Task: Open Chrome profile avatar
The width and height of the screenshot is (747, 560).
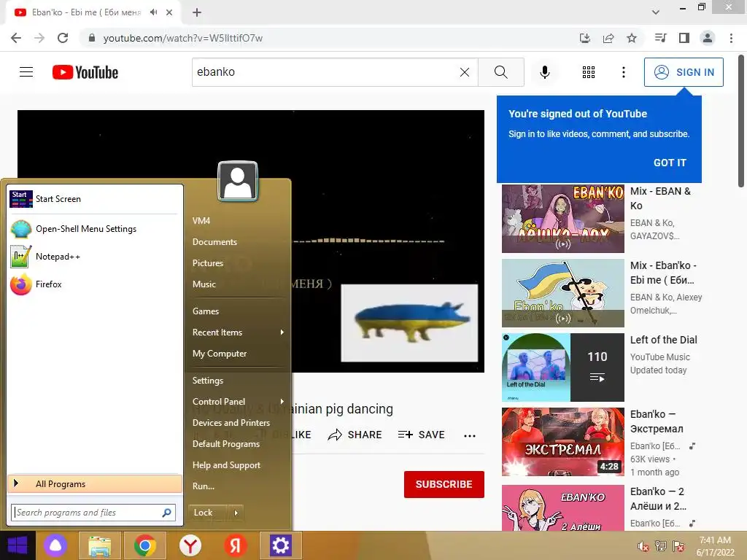Action: click(x=708, y=38)
